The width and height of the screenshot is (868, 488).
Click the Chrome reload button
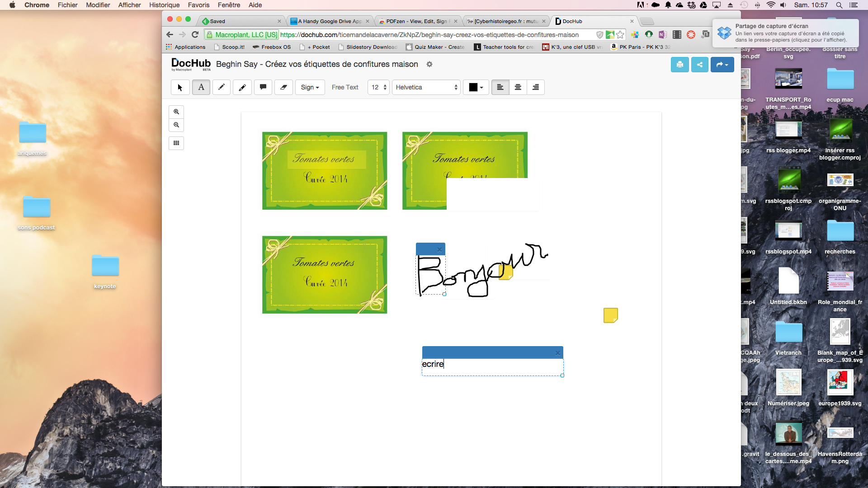195,35
